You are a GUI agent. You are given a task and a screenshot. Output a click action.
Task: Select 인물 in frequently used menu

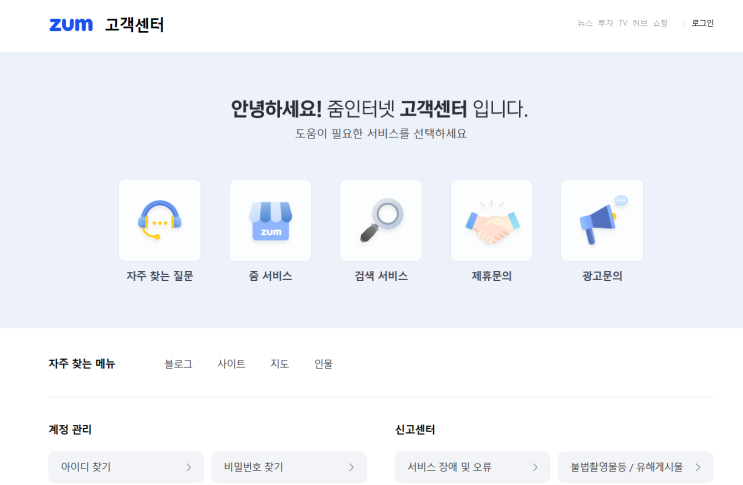[x=323, y=364]
